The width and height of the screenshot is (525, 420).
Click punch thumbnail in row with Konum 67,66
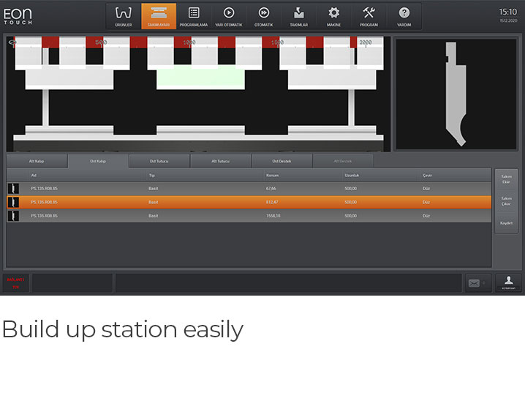(13, 189)
